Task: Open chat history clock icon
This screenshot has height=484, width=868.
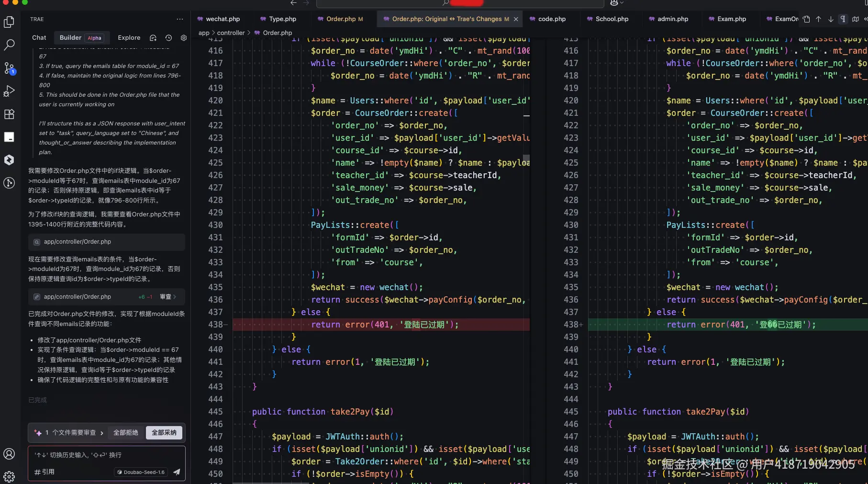Action: (x=168, y=38)
